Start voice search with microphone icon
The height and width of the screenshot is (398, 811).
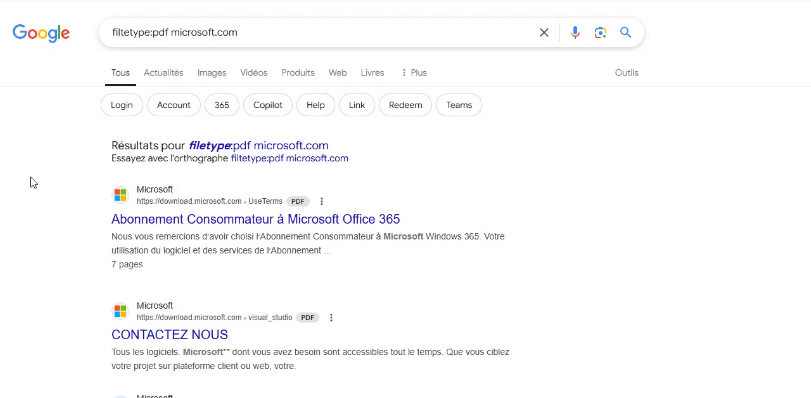[575, 33]
